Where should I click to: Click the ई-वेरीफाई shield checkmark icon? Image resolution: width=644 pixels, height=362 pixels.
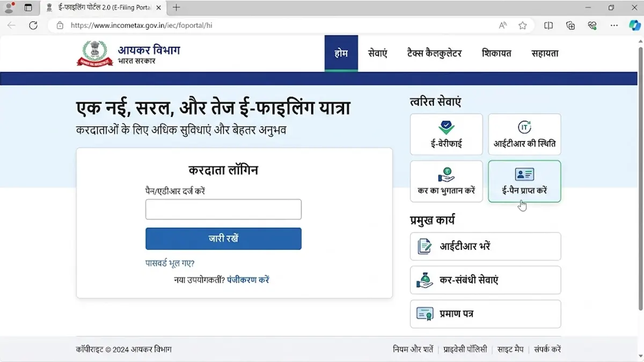pos(447,127)
